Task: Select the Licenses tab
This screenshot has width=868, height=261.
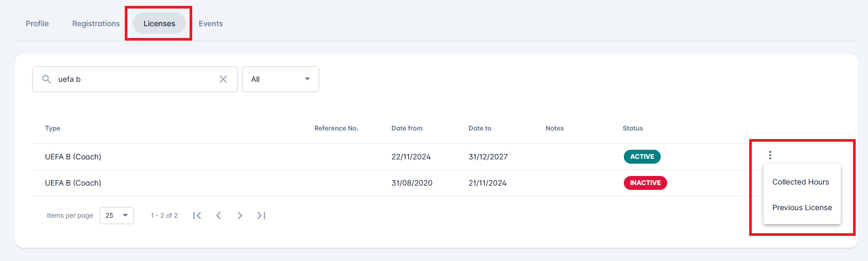Action: click(159, 24)
